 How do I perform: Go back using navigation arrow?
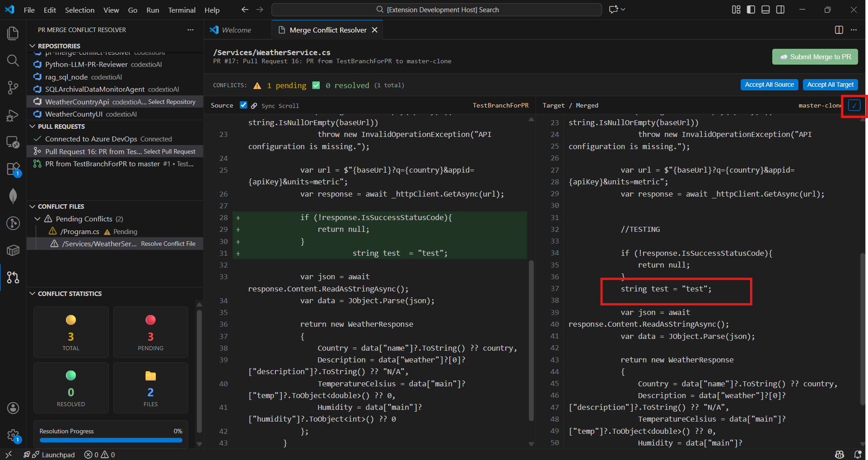click(245, 9)
